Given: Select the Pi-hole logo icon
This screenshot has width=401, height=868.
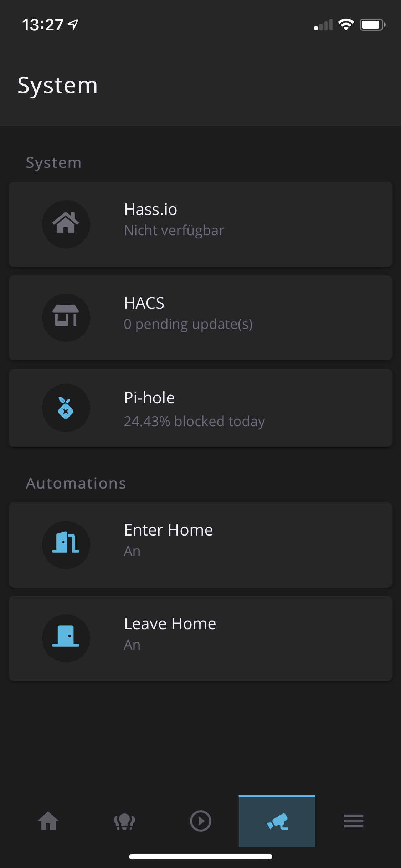Looking at the screenshot, I should (x=66, y=408).
